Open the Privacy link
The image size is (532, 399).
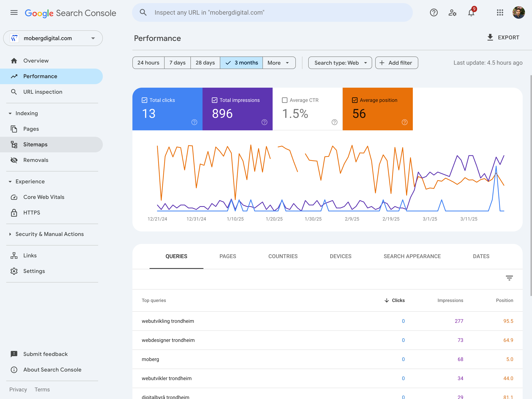pyautogui.click(x=18, y=390)
